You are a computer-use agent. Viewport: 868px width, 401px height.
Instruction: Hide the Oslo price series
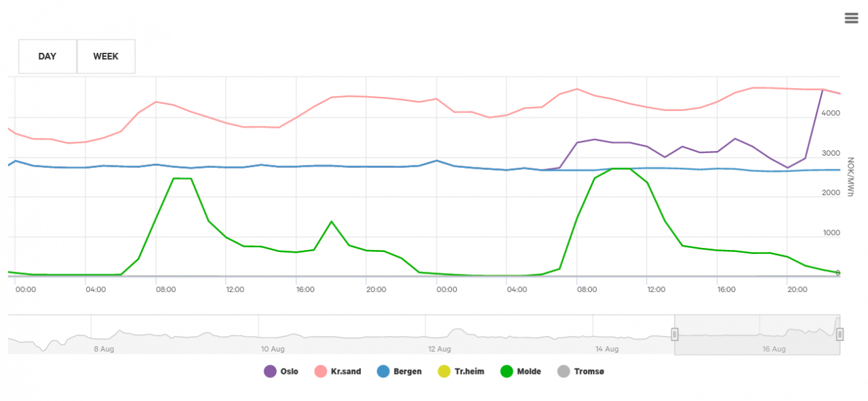[x=279, y=371]
